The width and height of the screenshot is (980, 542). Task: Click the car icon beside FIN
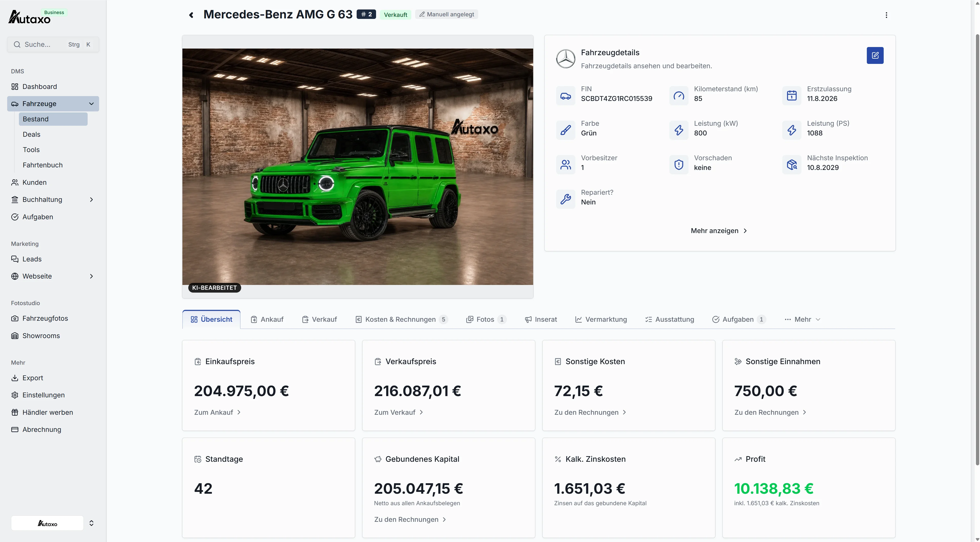pos(566,96)
